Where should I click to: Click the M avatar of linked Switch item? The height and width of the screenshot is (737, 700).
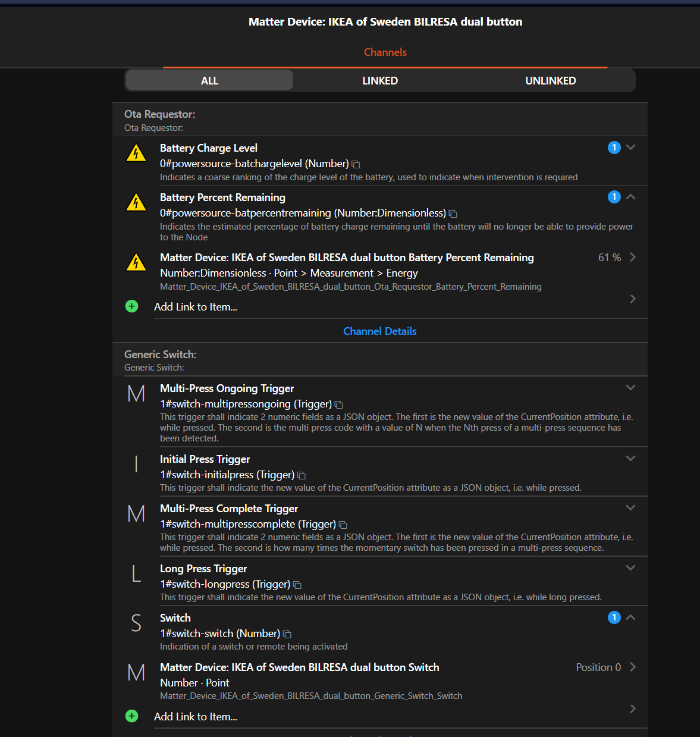tap(136, 673)
